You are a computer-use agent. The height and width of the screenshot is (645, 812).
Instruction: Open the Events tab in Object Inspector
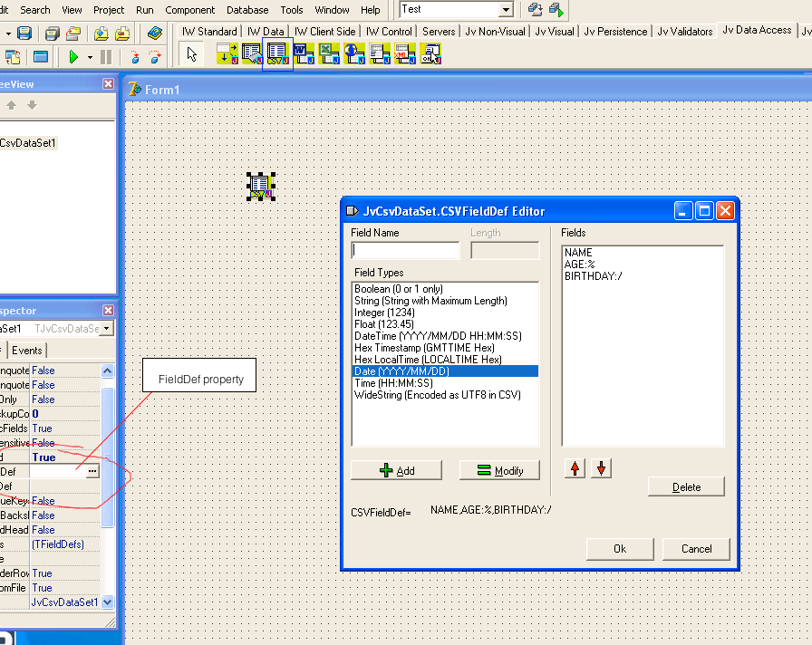click(27, 351)
